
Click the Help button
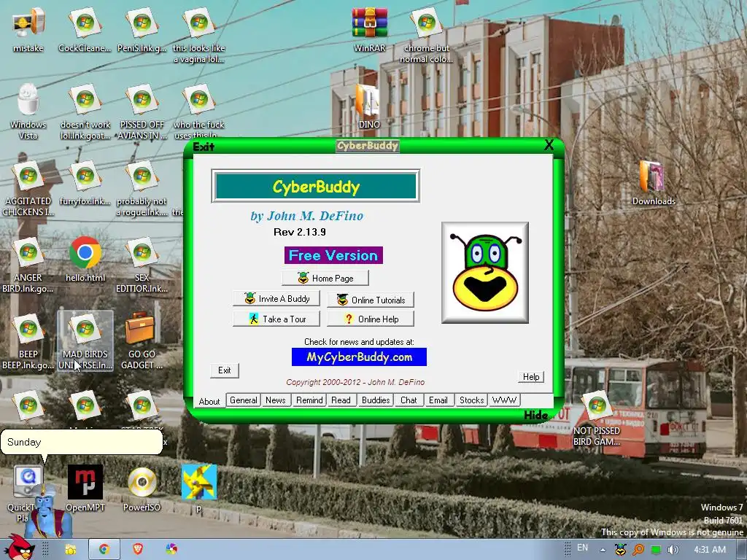point(531,377)
